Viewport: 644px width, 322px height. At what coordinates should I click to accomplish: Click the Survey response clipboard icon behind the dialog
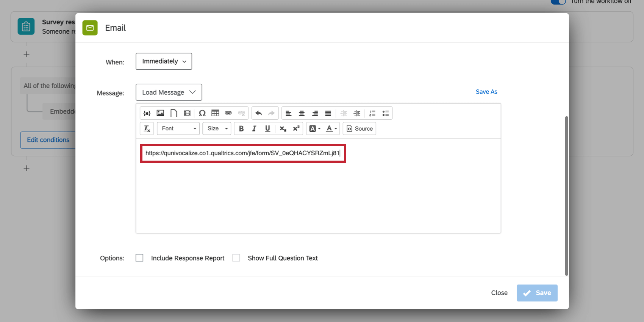pyautogui.click(x=26, y=27)
